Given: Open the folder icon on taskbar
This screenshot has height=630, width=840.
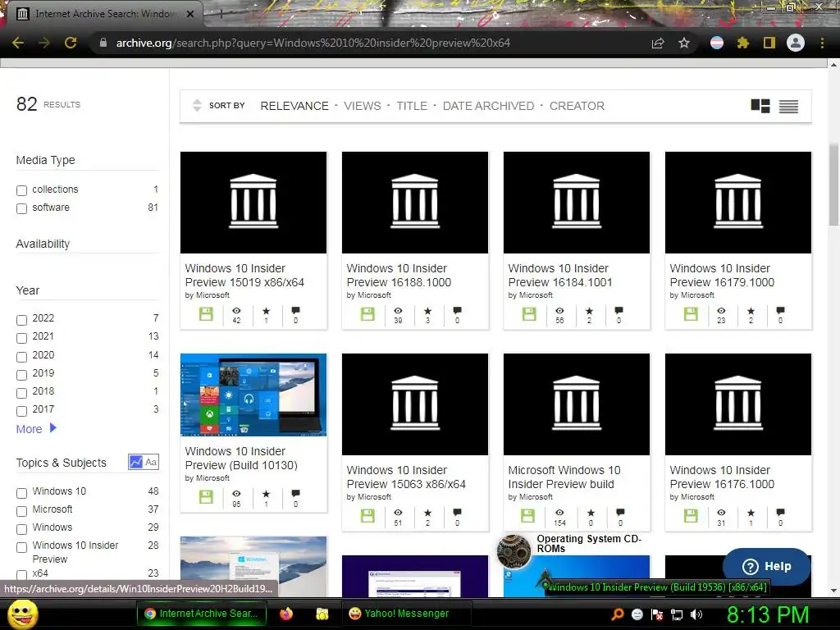Looking at the screenshot, I should 322,614.
